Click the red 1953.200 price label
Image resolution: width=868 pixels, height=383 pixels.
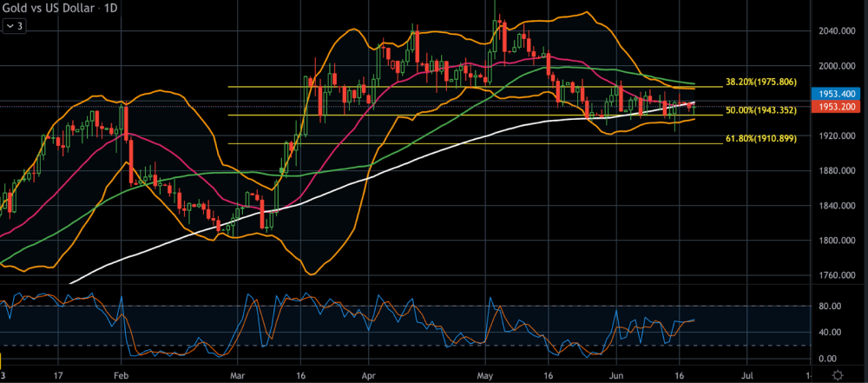pyautogui.click(x=838, y=106)
